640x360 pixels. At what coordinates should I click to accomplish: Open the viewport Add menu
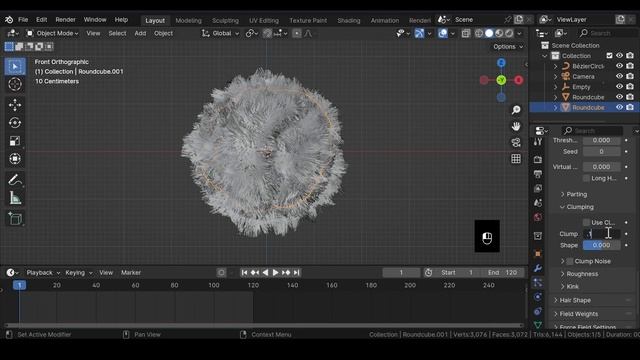[x=140, y=33]
